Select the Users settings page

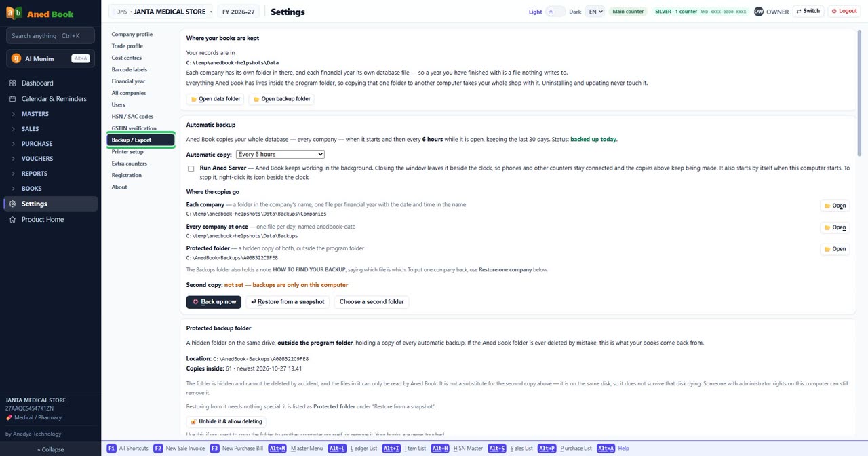119,104
